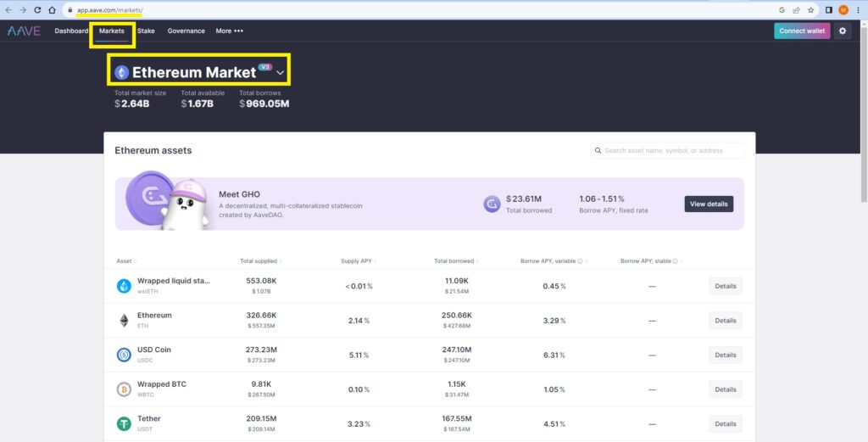Click the USDC token icon
The height and width of the screenshot is (442, 868).
coord(124,355)
